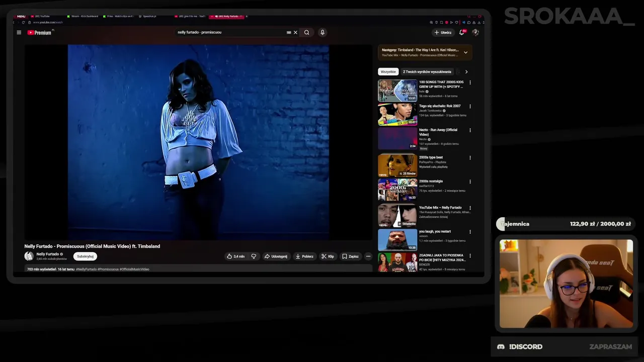The image size is (644, 362).
Task: Expand the Następny up-next playlist panel
Action: (465, 52)
